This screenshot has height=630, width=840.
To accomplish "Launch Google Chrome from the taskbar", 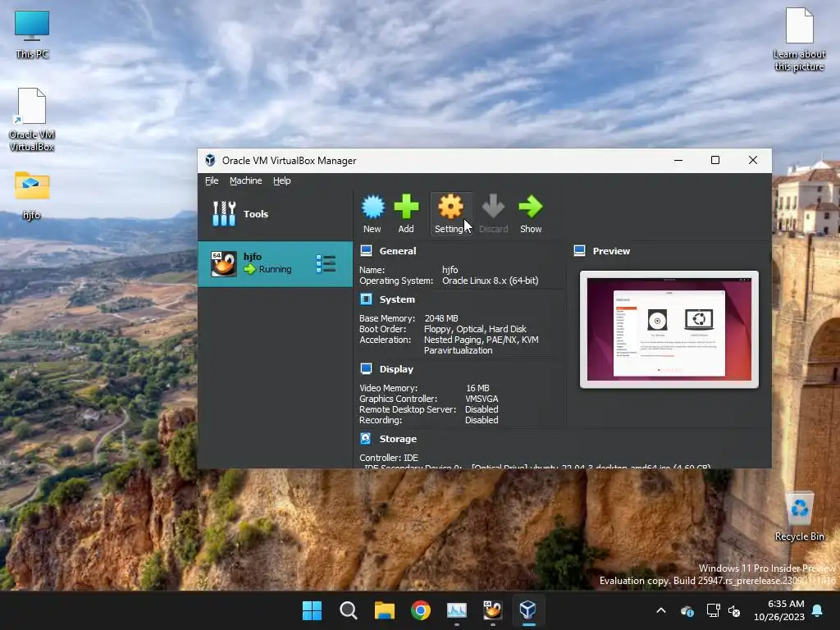I will pyautogui.click(x=421, y=610).
